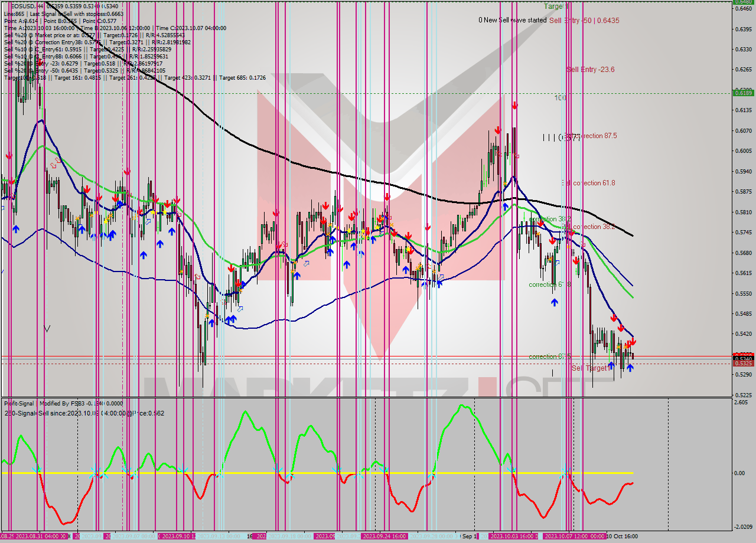The width and height of the screenshot is (756, 543).
Task: Click the yellow zero line in the indicator panel
Action: (x=316, y=473)
